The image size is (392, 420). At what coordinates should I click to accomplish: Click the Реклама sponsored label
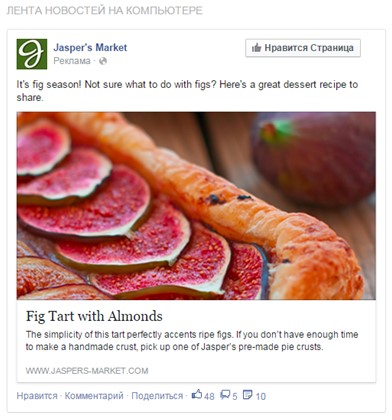click(72, 61)
